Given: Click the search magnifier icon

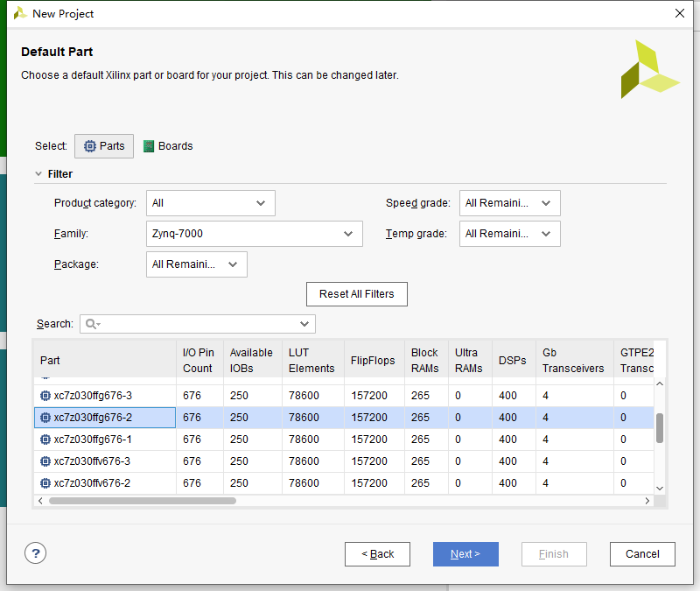Looking at the screenshot, I should click(93, 324).
